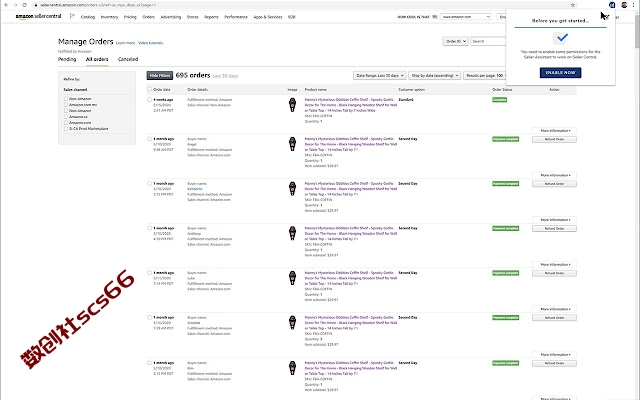
Task: Select the checkbox for Luke's order
Action: click(149, 273)
